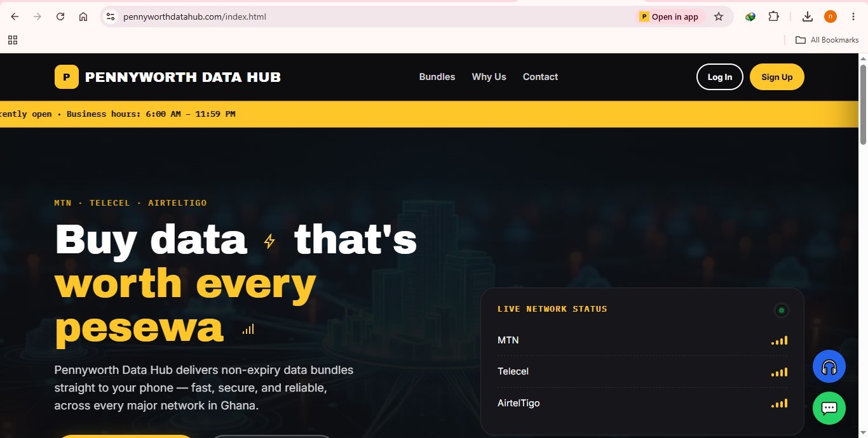Open the orange profile avatar

pos(831,17)
